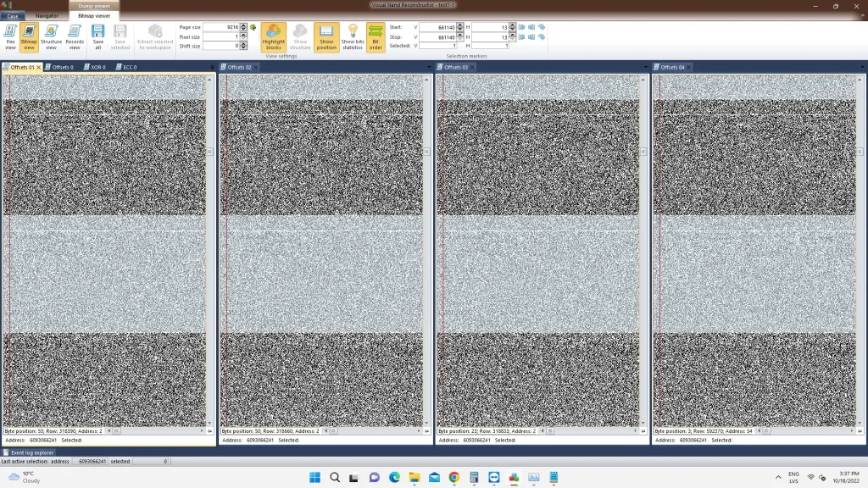Toggle Bit order option

(x=376, y=37)
